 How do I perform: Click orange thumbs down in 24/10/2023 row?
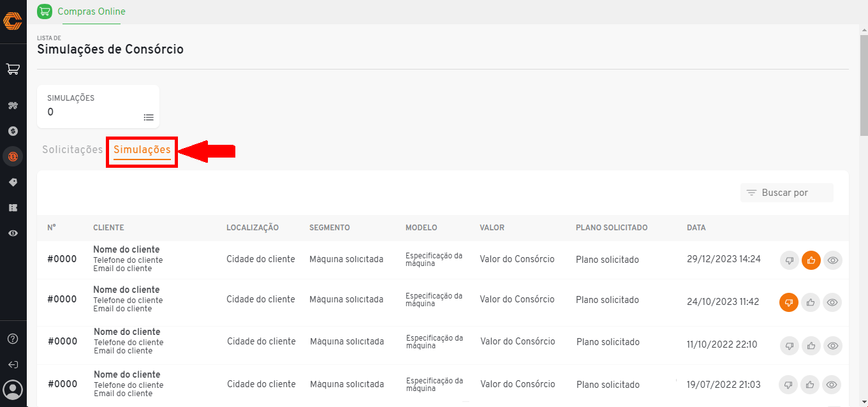point(789,302)
